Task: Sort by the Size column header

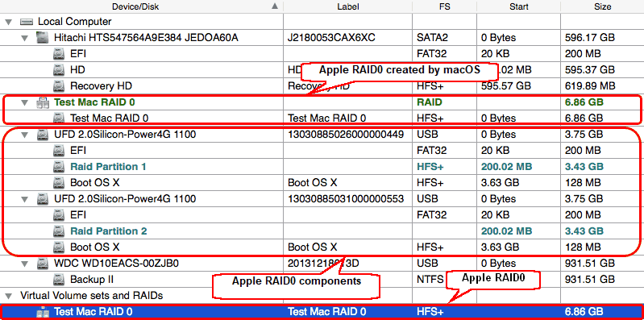Action: [x=603, y=6]
